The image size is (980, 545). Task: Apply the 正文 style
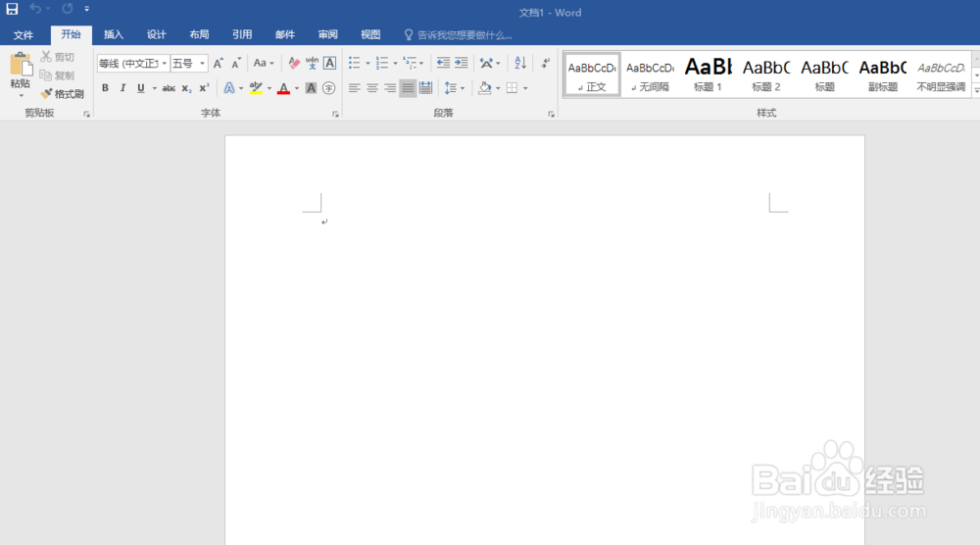pos(592,75)
